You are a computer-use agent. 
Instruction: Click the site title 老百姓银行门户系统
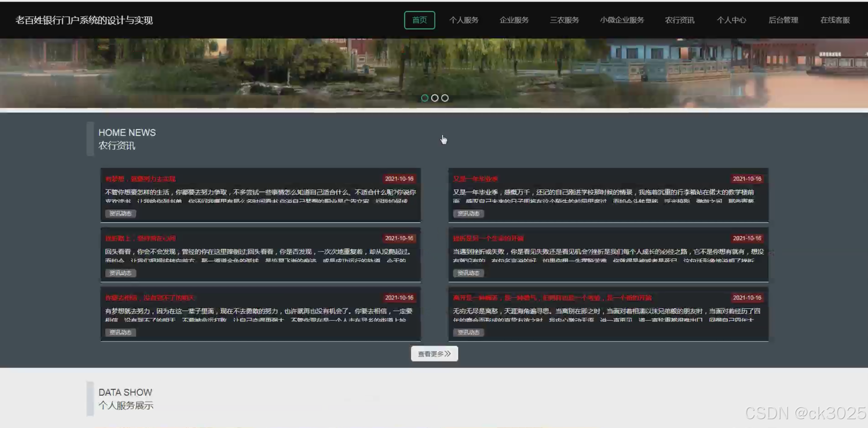[84, 20]
